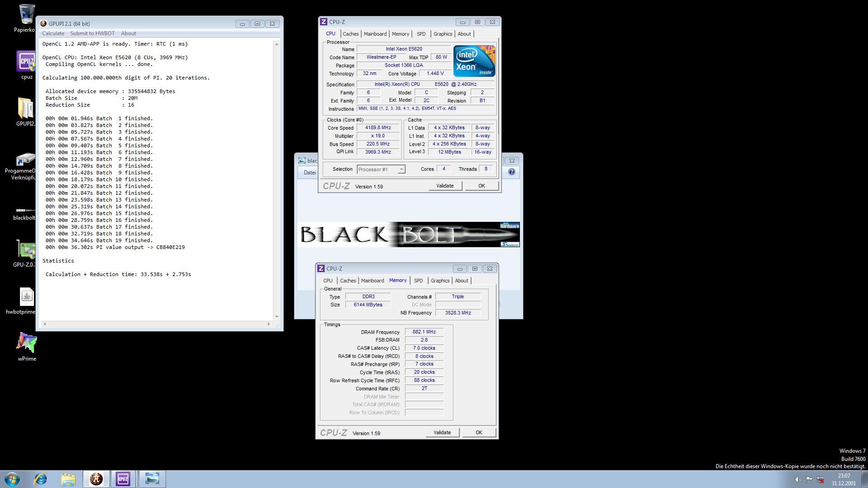Launch the wPrime desktop icon

pyautogui.click(x=27, y=343)
